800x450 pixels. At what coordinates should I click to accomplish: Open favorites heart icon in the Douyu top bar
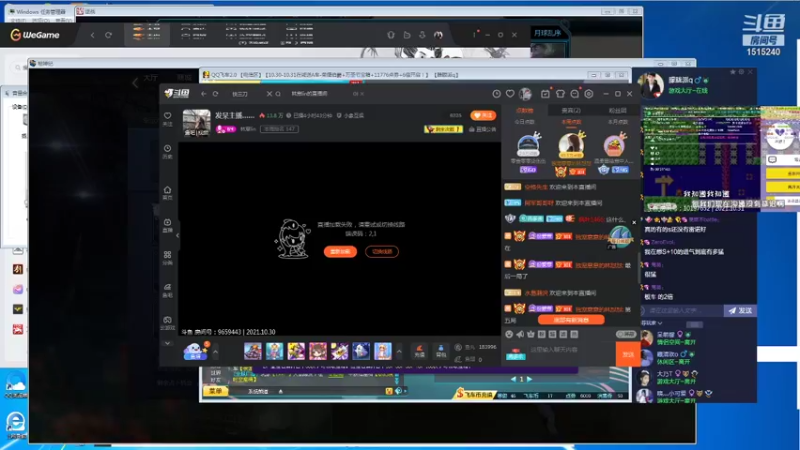click(510, 94)
